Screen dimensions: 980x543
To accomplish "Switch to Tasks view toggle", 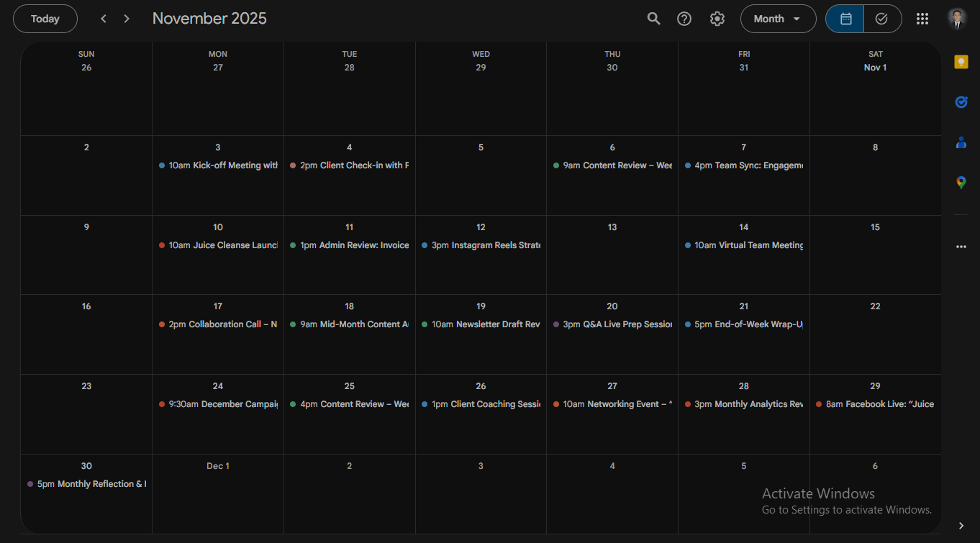I will pos(881,19).
